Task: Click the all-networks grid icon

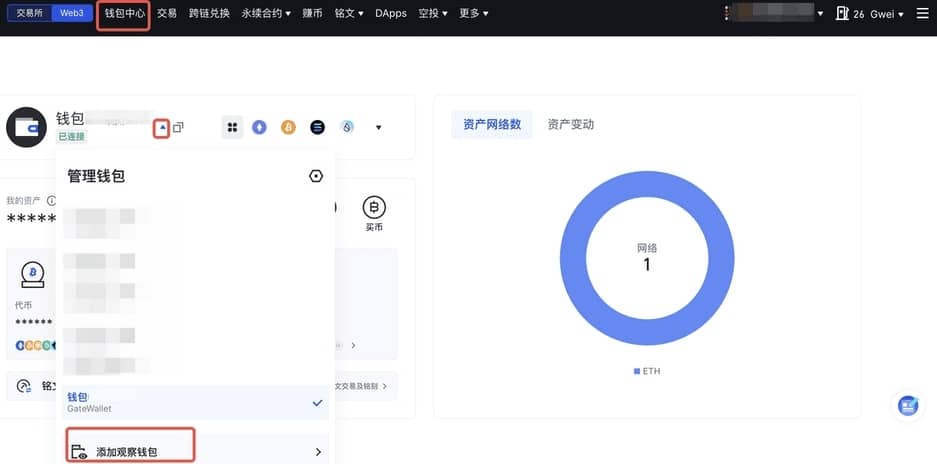Action: click(232, 127)
